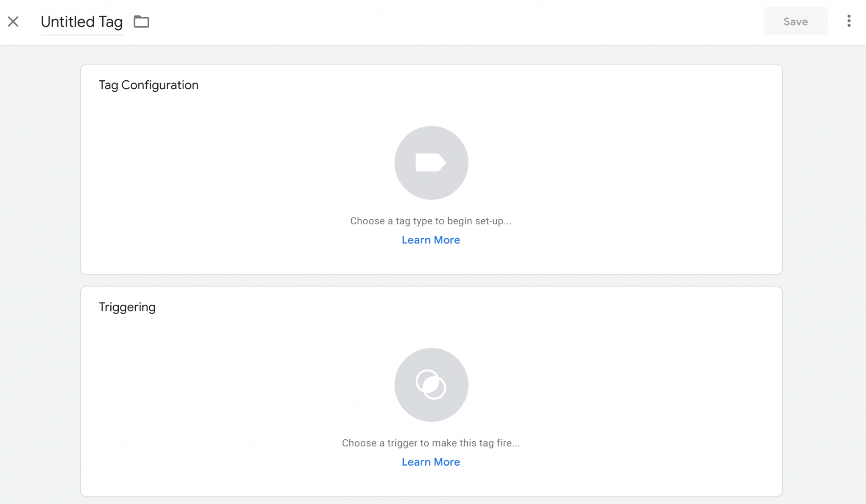
Task: Open Learn More under trigger prompt
Action: point(431,462)
